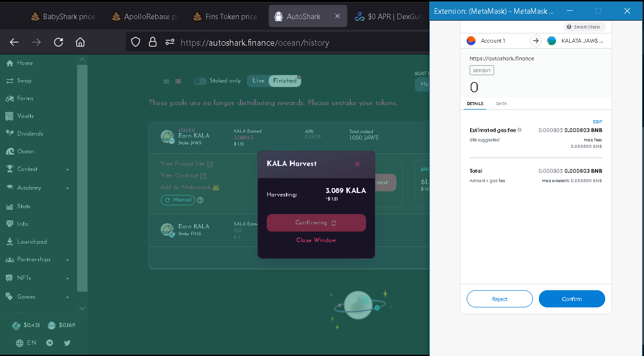Image resolution: width=644 pixels, height=356 pixels.
Task: Switch to the Fins Token price tab
Action: point(226,16)
